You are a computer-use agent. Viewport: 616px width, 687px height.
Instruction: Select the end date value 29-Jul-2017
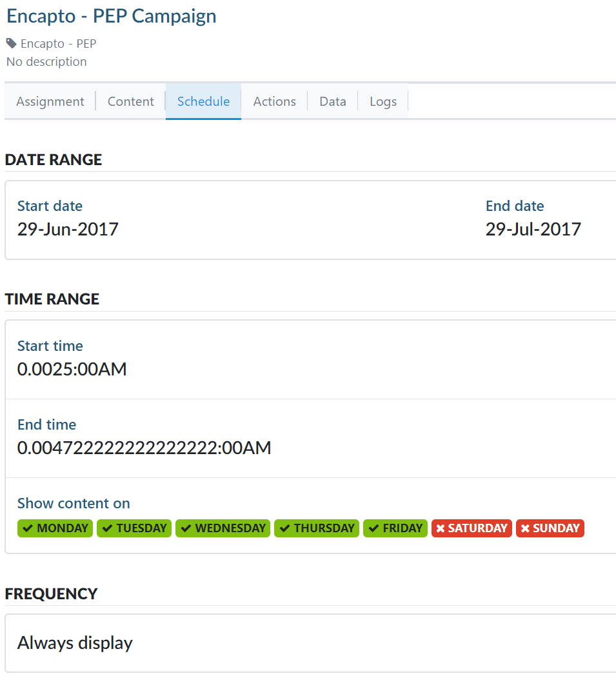point(533,229)
